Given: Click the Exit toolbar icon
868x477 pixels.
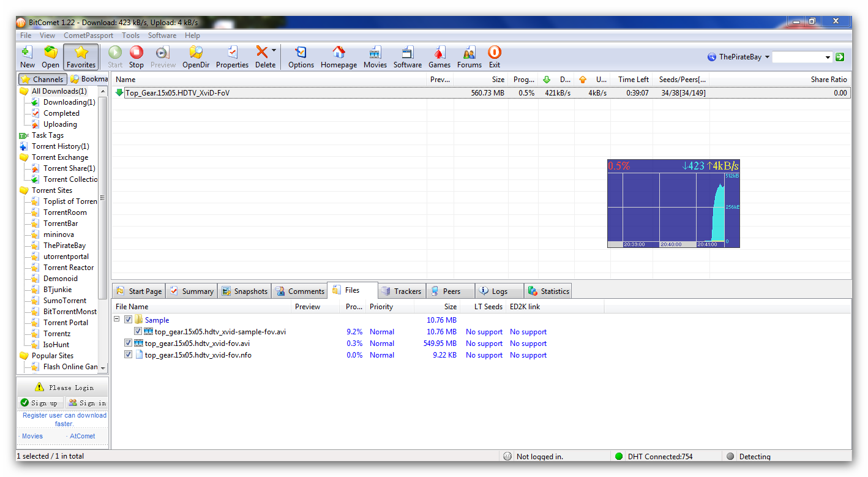Looking at the screenshot, I should coord(494,56).
